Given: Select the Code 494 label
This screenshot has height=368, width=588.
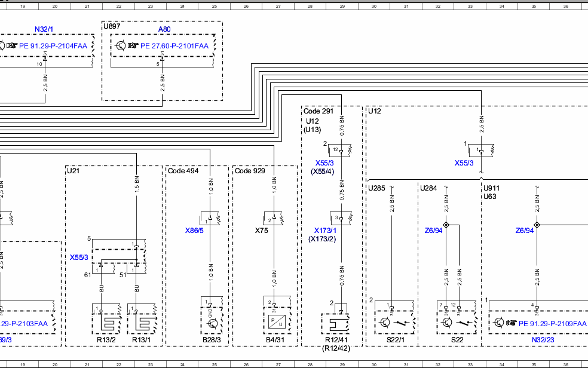Looking at the screenshot, I should coord(183,171).
